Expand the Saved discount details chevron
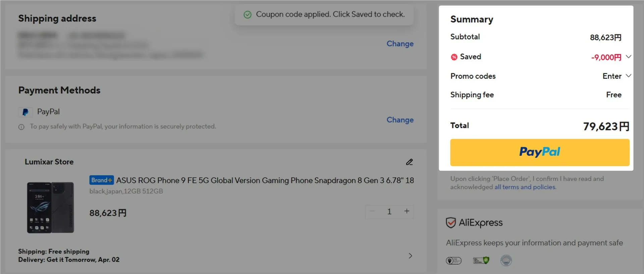644x274 pixels. 629,57
